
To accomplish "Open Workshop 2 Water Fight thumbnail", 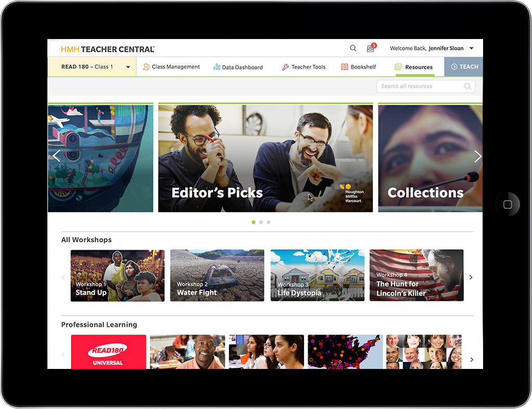I will pyautogui.click(x=217, y=275).
